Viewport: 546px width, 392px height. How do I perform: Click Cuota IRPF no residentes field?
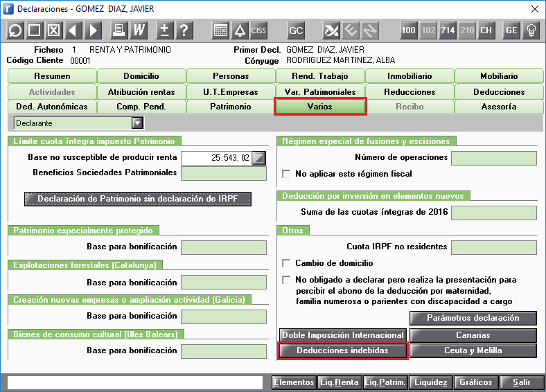coord(494,247)
